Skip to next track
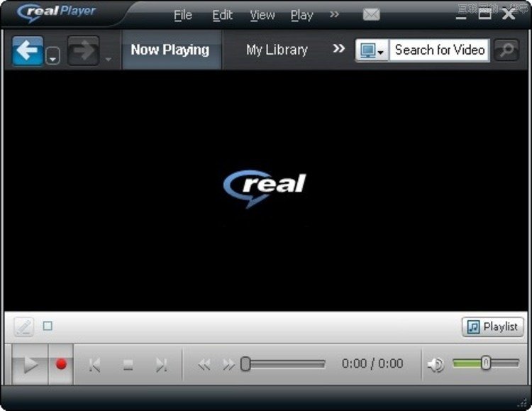 point(162,365)
